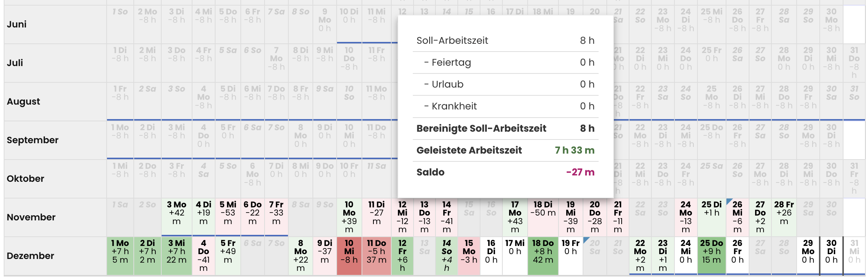Click the November row label
Screen dimensions: 868x279
31,217
